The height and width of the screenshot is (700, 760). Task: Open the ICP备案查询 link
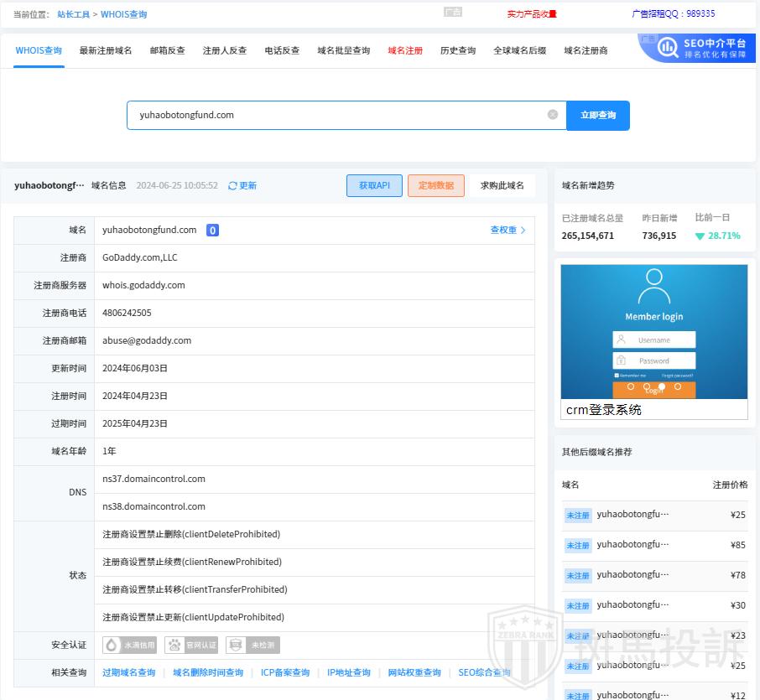(x=285, y=672)
